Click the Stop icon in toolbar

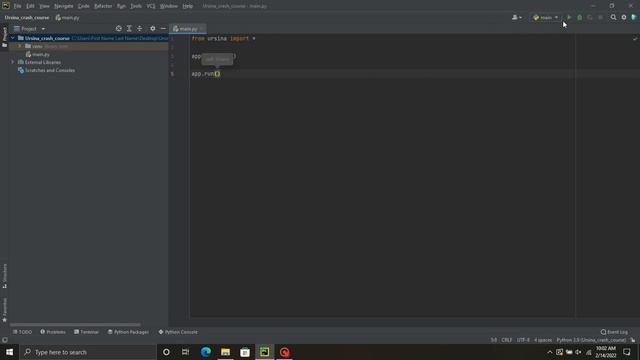pyautogui.click(x=600, y=18)
